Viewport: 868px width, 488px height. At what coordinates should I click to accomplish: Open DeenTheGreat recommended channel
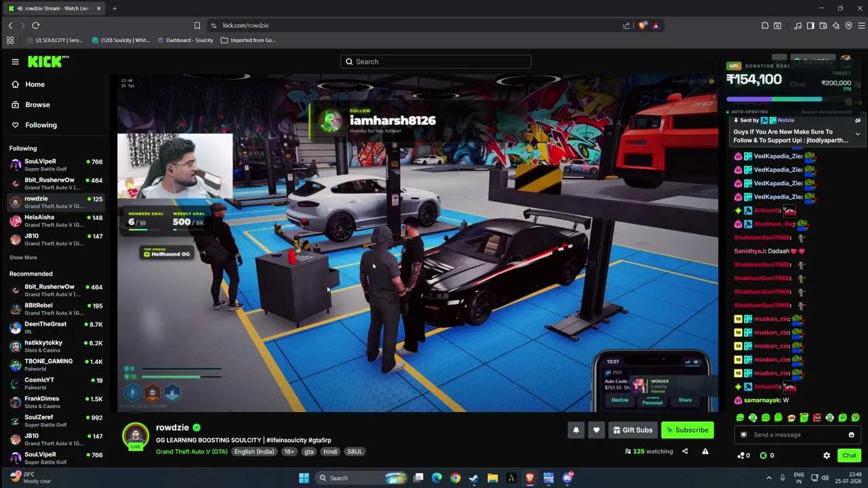pyautogui.click(x=56, y=327)
